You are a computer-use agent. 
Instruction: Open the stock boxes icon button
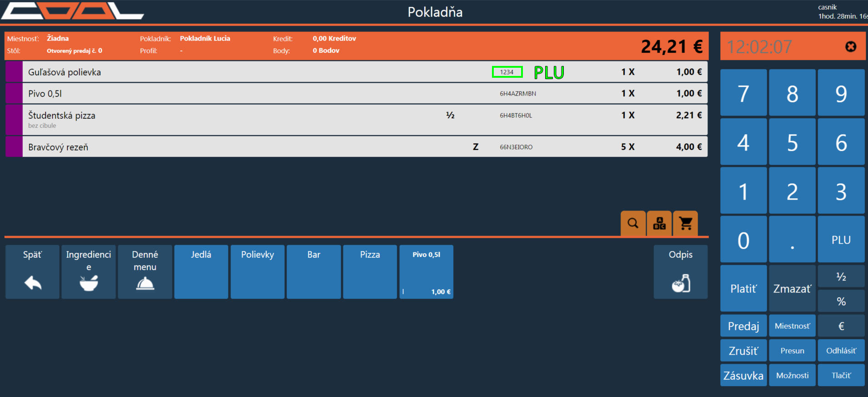click(659, 223)
